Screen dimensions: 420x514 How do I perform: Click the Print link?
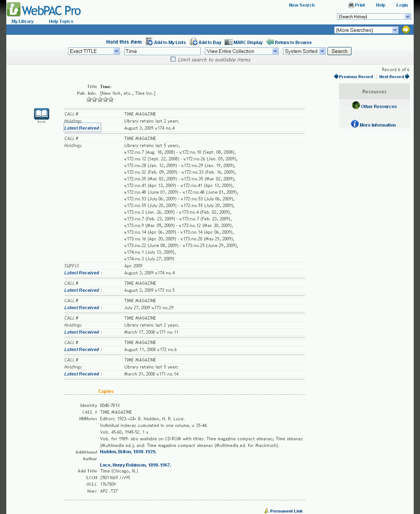pos(360,5)
